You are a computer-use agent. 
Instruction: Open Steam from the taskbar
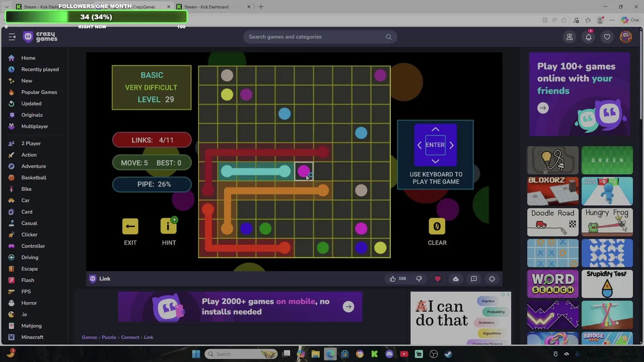click(448, 354)
